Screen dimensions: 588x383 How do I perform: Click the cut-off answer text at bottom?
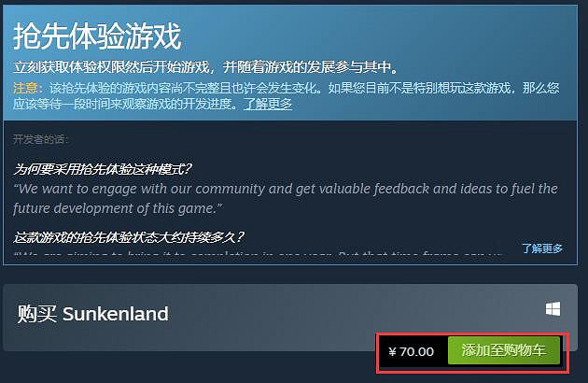click(x=258, y=253)
